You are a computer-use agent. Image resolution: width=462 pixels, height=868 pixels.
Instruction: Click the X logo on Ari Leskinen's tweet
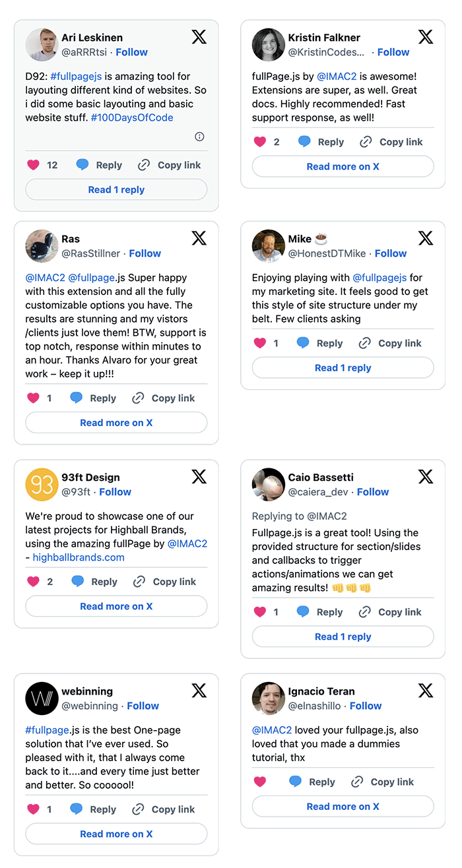(x=199, y=37)
